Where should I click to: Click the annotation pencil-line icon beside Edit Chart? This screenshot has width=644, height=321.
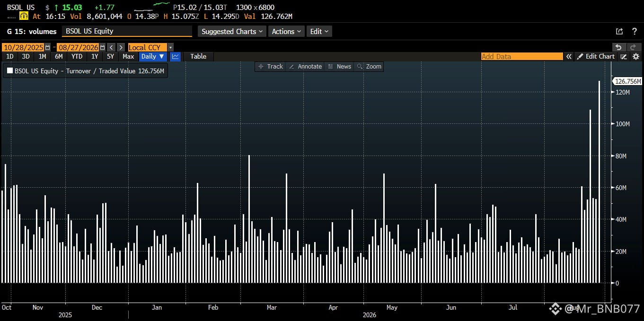pos(624,56)
